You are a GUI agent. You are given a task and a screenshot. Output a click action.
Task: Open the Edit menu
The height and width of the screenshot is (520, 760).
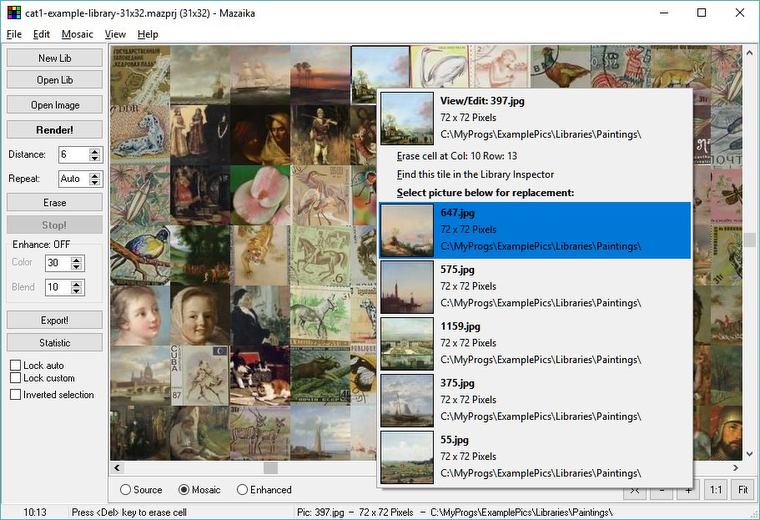(x=41, y=34)
